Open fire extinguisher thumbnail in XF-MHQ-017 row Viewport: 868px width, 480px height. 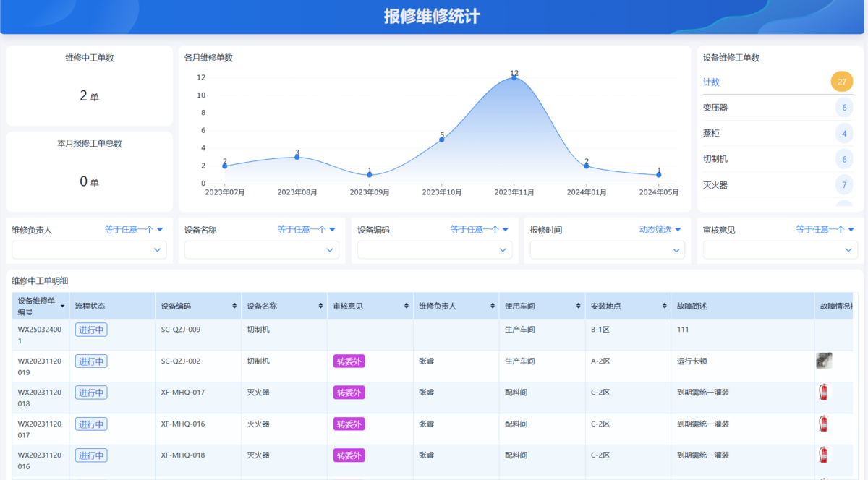coord(823,393)
